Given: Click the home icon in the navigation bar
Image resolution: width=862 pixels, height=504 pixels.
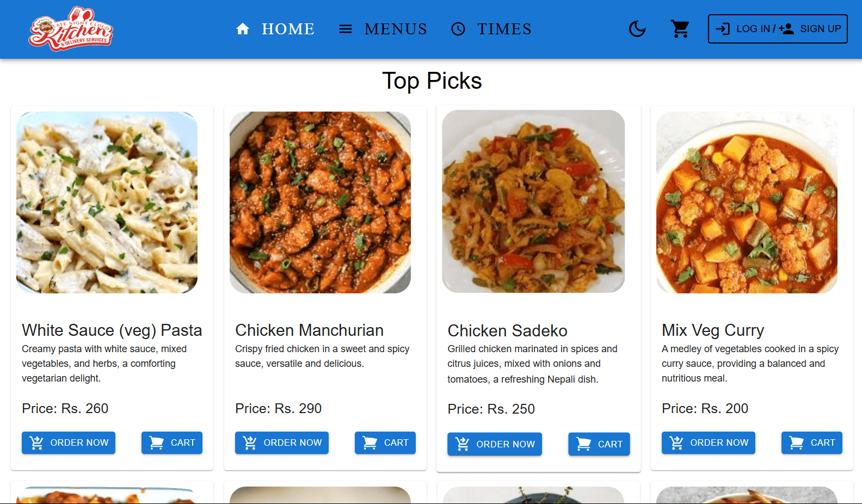Looking at the screenshot, I should point(243,29).
